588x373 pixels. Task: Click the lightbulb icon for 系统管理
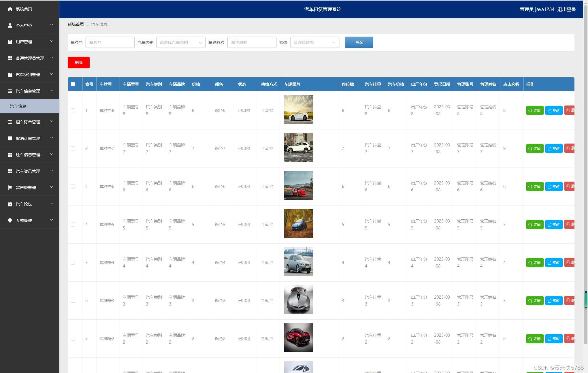10,221
